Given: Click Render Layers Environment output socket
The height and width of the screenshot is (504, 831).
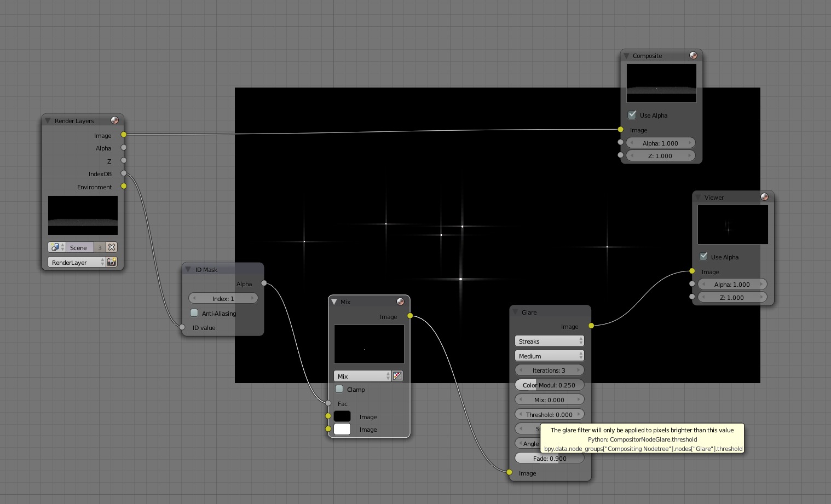Looking at the screenshot, I should [x=124, y=187].
